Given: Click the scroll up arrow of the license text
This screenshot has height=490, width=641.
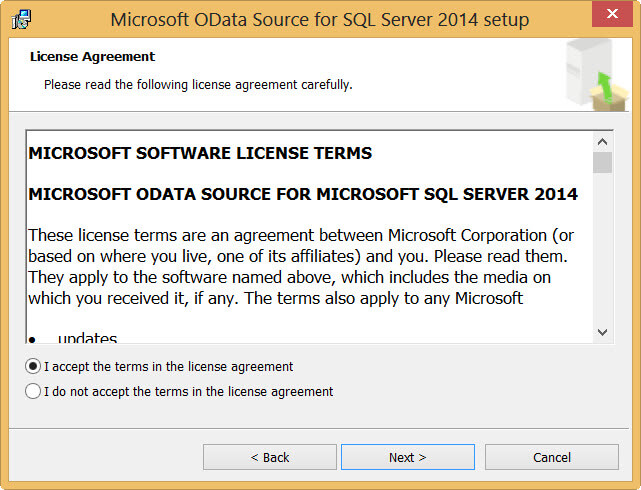Looking at the screenshot, I should coord(602,139).
